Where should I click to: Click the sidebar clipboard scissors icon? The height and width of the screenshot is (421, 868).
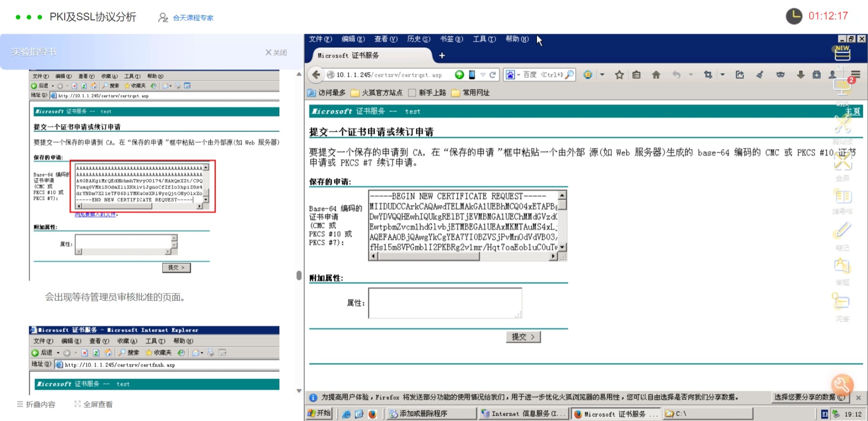[843, 124]
